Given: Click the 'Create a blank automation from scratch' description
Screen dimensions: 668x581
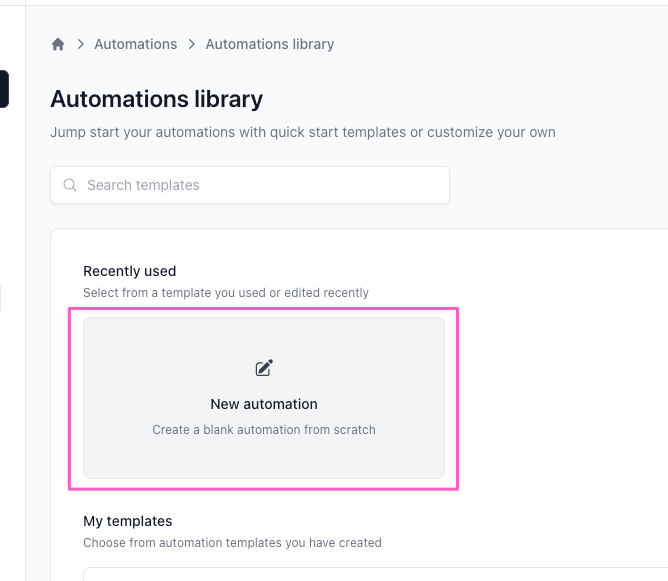Looking at the screenshot, I should coord(264,430).
